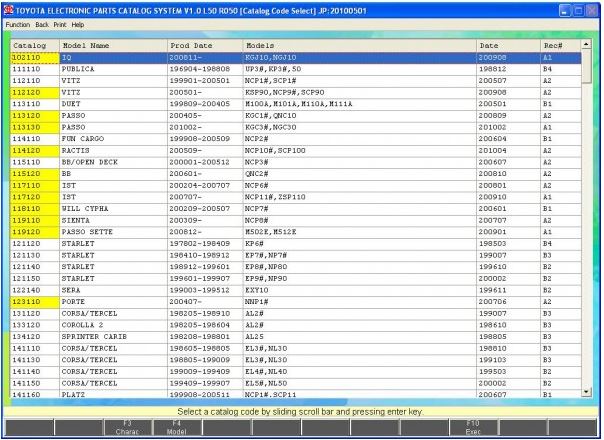
Task: Select catalog code 112120
Action: click(35, 92)
